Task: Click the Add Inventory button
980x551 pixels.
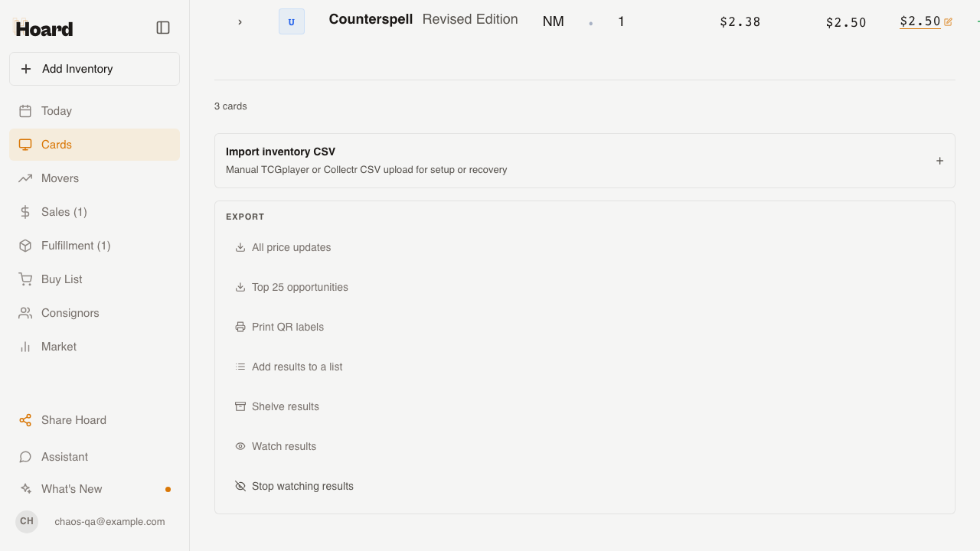Action: tap(94, 69)
